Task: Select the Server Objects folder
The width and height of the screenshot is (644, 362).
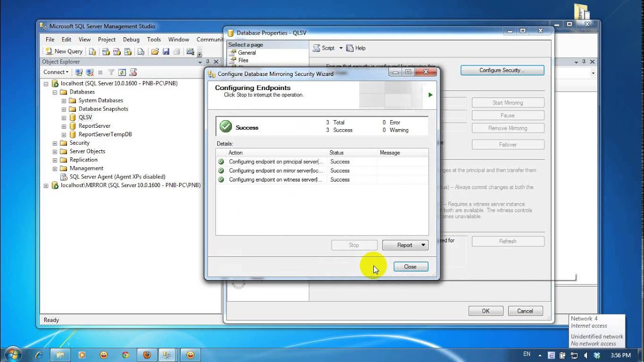Action: pos(87,151)
